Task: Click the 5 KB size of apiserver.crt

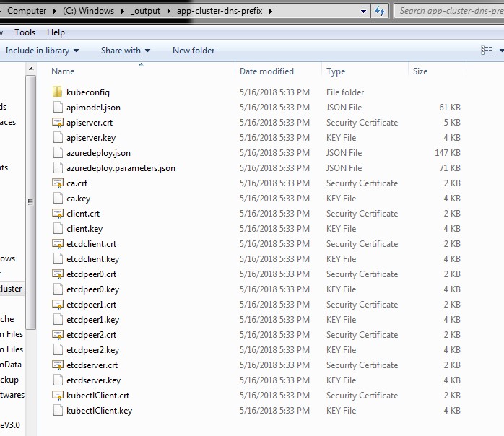Action: click(x=452, y=123)
